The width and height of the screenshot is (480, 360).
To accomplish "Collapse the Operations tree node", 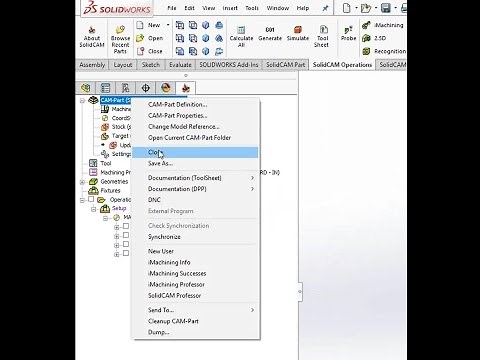I will pos(82,200).
